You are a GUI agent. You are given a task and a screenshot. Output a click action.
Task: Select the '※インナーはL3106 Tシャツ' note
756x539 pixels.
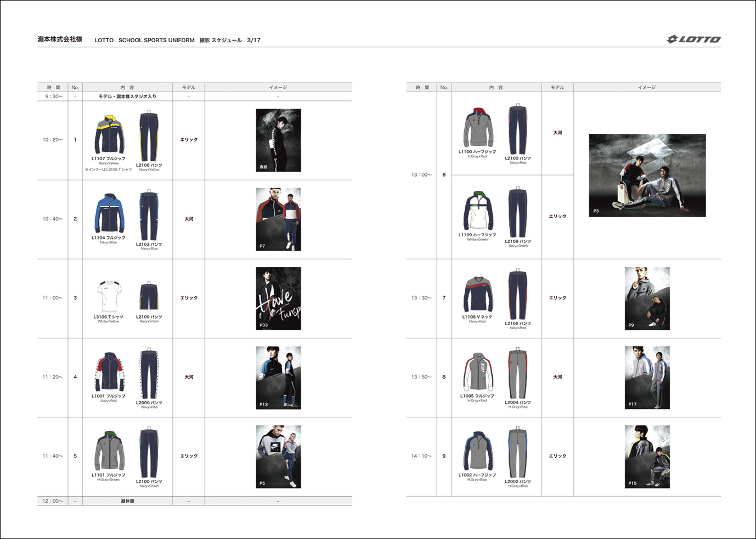(x=109, y=169)
